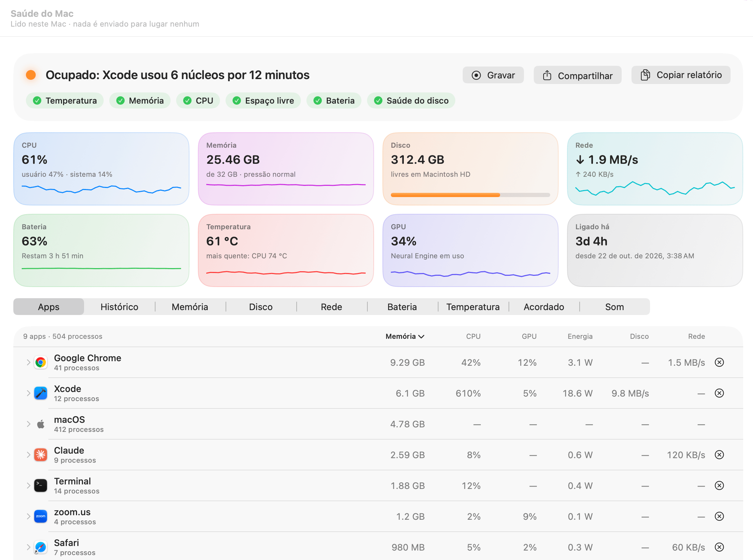Click the Compartilhar share button
The width and height of the screenshot is (753, 560).
[x=578, y=75]
